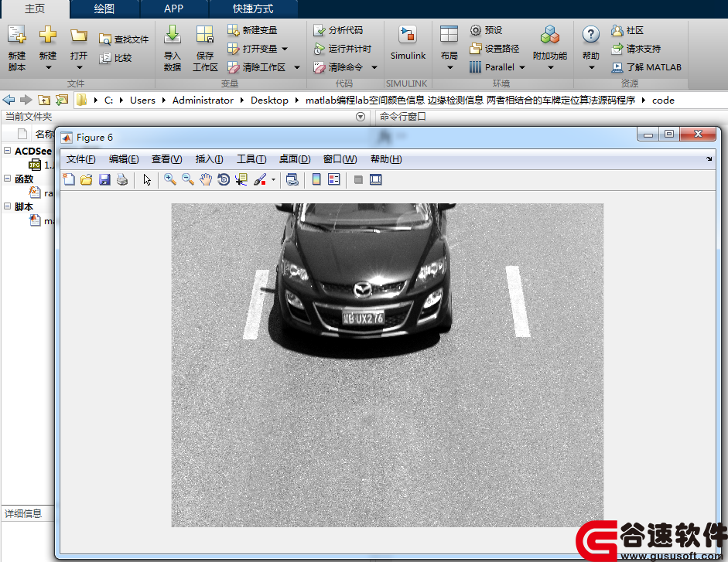
Task: Click open file icon in Figure 6 toolbar
Action: 87,179
